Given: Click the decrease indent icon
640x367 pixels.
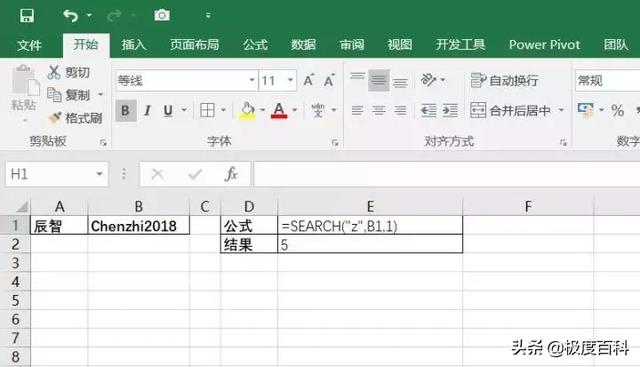Looking at the screenshot, I should point(428,111).
